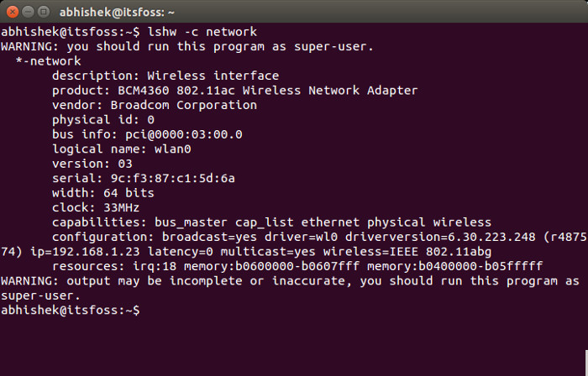Click the 'version: 03' line

[x=92, y=164]
